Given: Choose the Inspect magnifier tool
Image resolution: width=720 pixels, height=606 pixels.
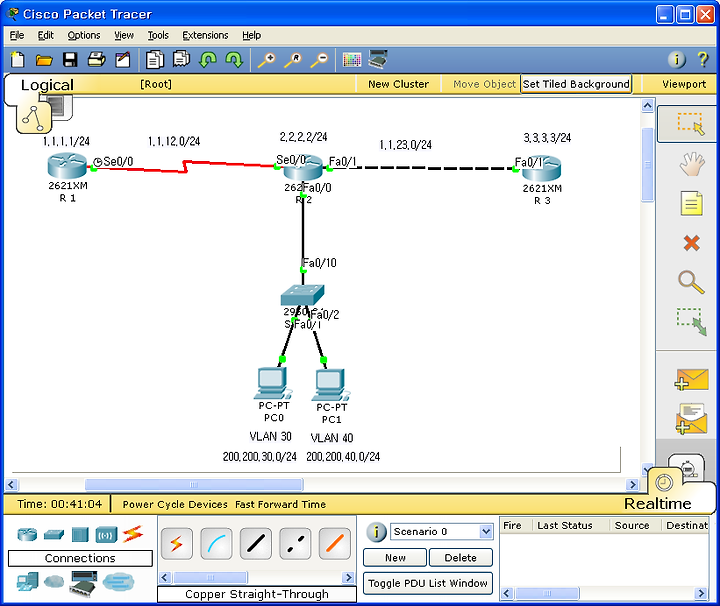Looking at the screenshot, I should pyautogui.click(x=691, y=282).
